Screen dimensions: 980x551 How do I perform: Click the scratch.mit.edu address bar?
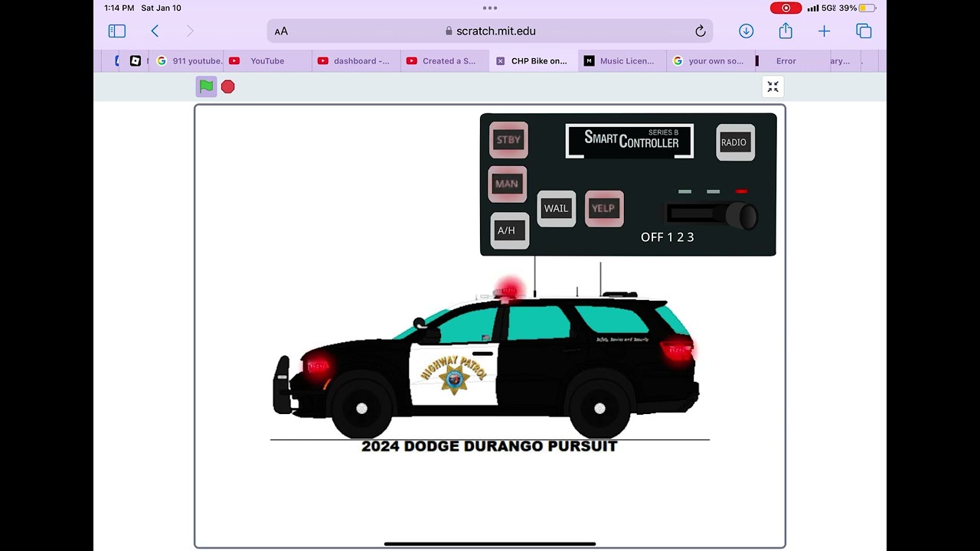pos(490,31)
